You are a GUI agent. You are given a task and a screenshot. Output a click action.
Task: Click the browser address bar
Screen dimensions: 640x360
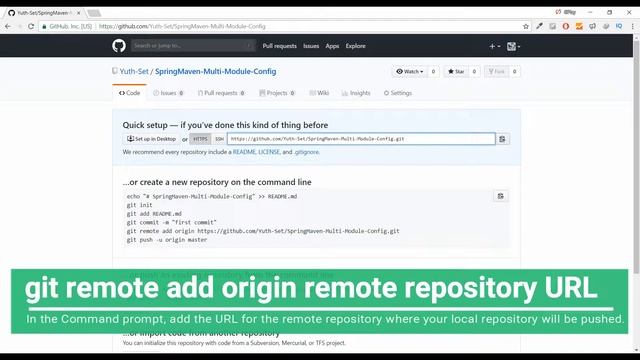(x=282, y=26)
